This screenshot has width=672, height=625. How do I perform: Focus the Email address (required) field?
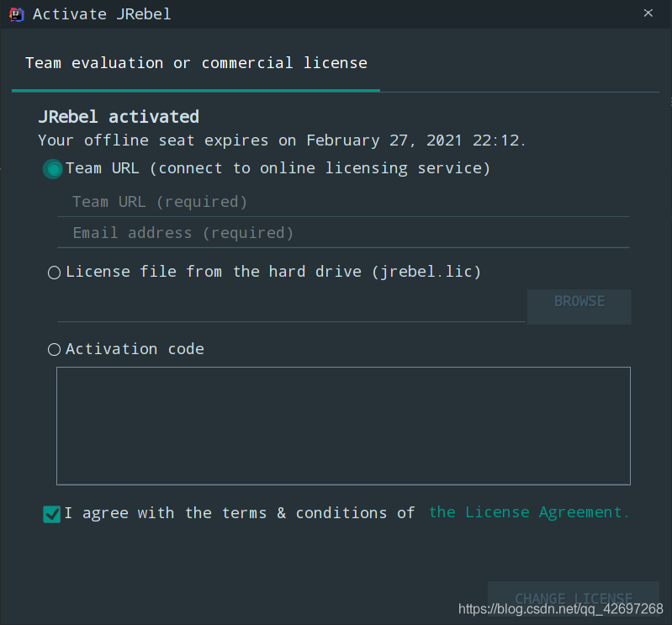coord(343,233)
